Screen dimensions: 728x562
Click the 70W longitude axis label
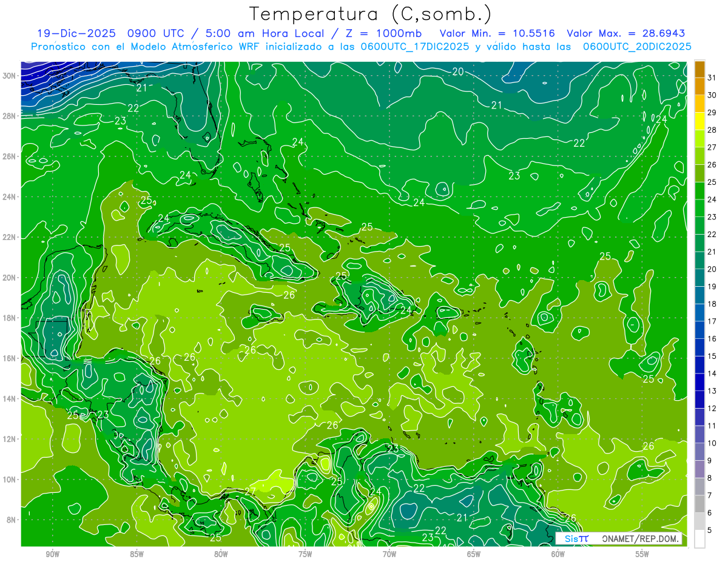click(x=389, y=554)
